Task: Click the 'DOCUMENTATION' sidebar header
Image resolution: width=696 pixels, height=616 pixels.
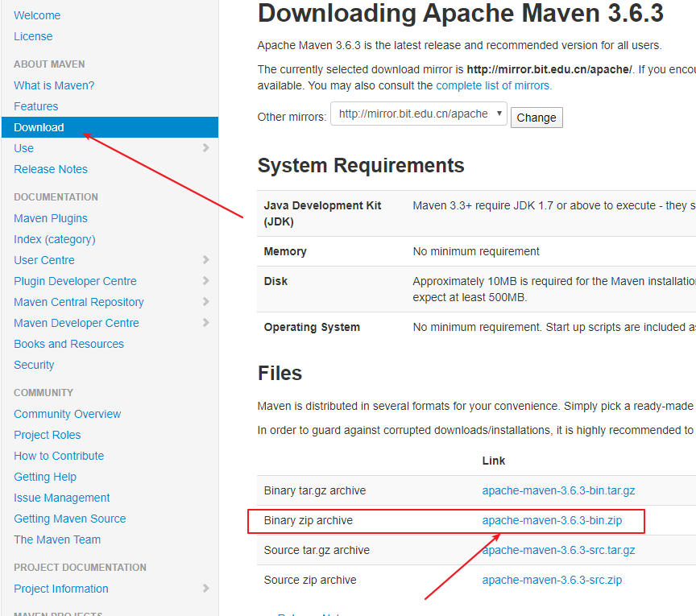Action: point(56,197)
